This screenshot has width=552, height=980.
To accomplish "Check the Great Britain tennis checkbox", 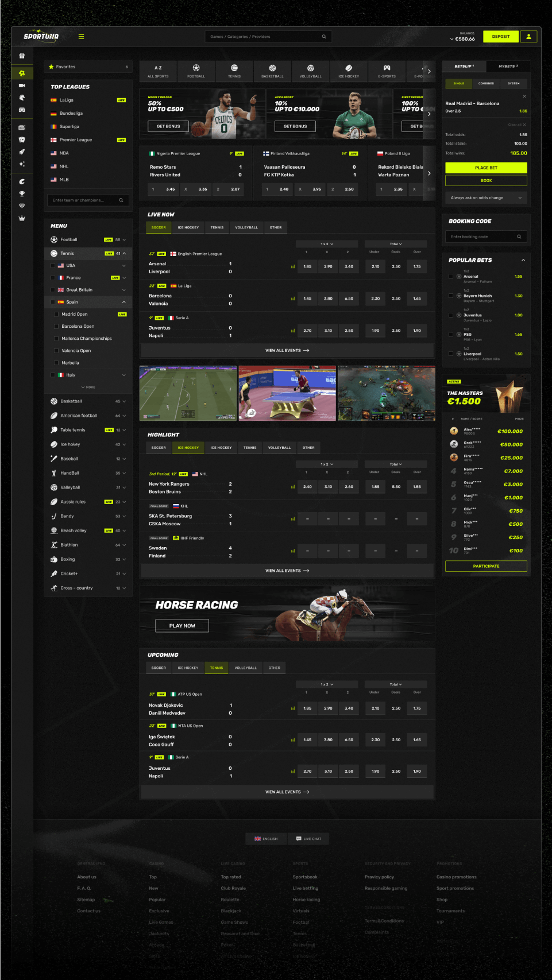I will tap(53, 290).
